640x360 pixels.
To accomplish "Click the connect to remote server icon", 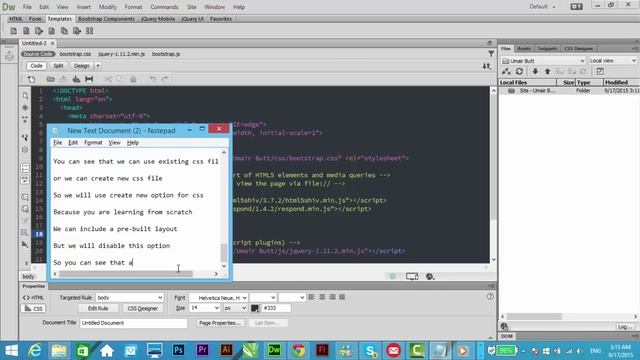I will click(x=506, y=71).
